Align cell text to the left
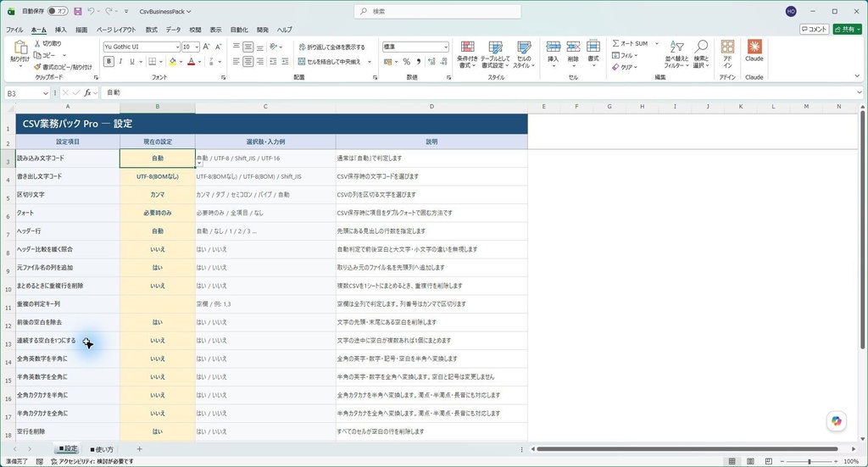 click(x=236, y=61)
